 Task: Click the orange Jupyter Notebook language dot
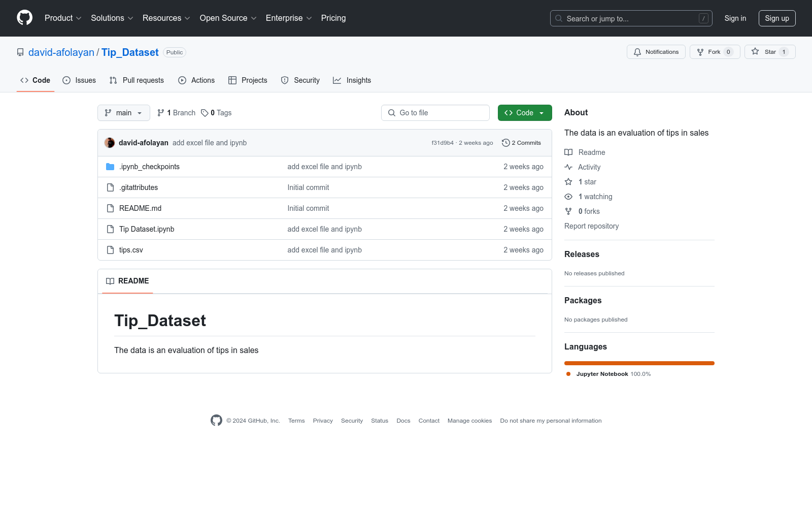tap(568, 374)
